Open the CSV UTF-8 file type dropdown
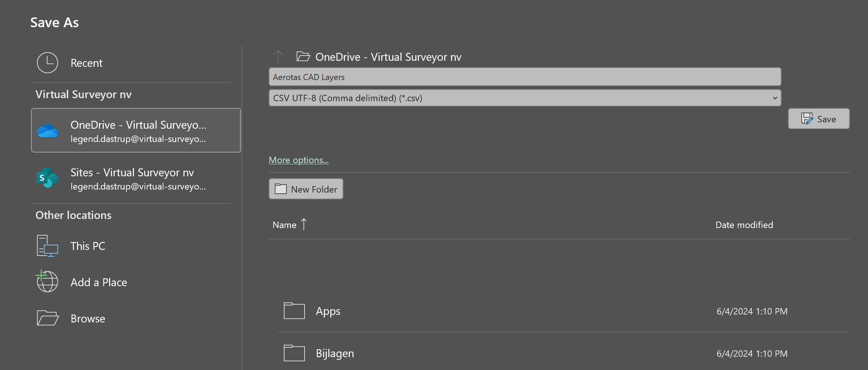 click(525, 98)
